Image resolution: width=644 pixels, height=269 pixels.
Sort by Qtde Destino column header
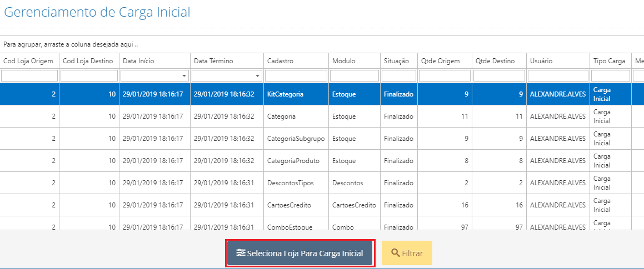499,61
